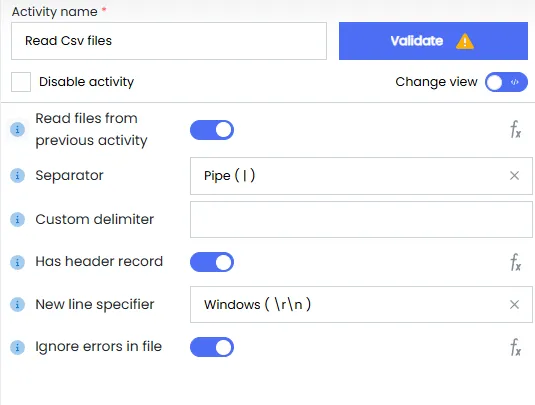The height and width of the screenshot is (405, 535).
Task: Open fx expression for Read files from previous activity
Action: [516, 130]
